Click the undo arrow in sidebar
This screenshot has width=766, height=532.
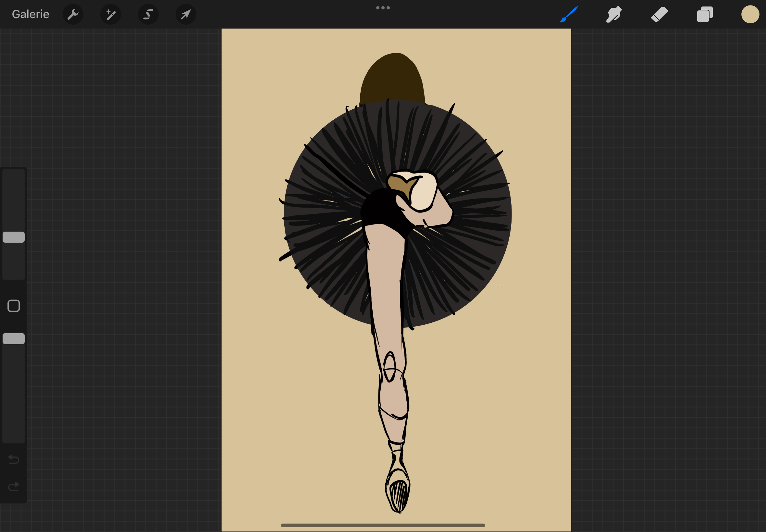pos(14,459)
